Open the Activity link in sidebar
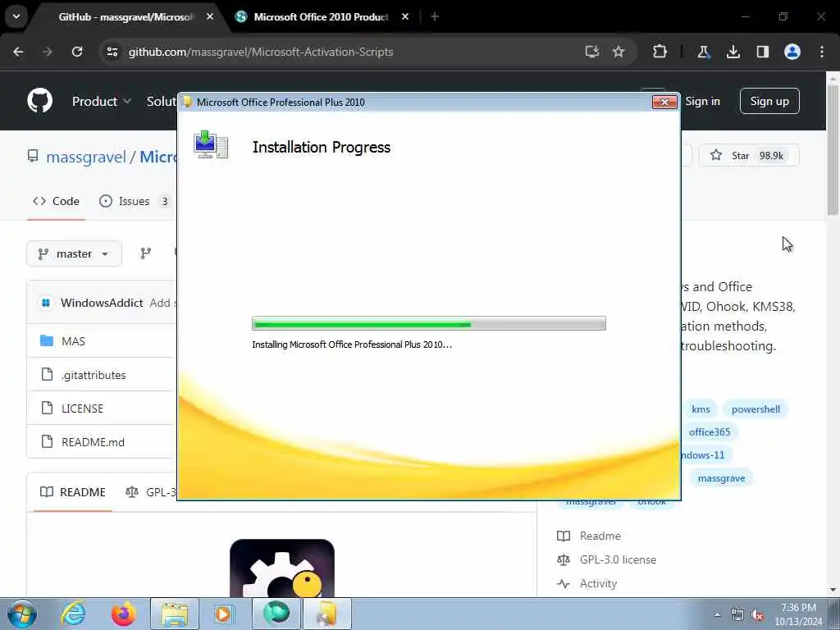This screenshot has height=630, width=840. point(598,583)
